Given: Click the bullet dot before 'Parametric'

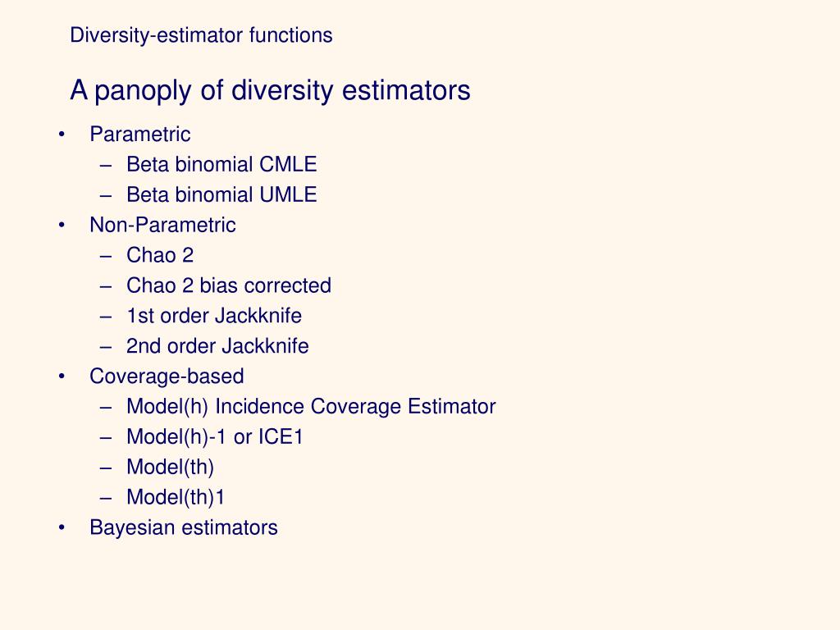Looking at the screenshot, I should pos(62,135).
